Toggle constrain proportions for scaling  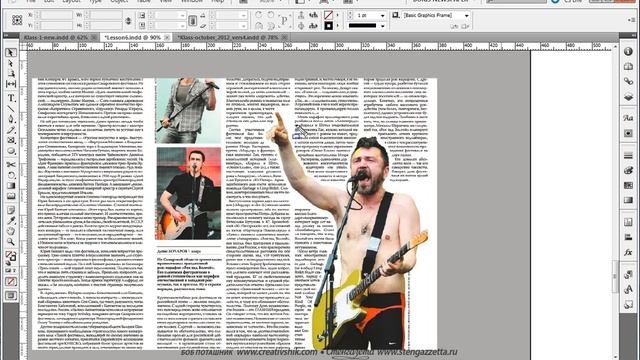click(193, 20)
